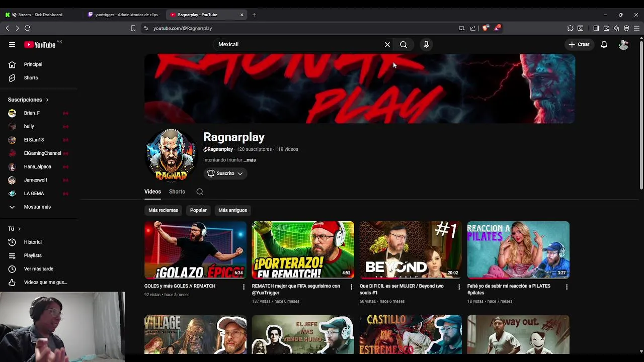Viewport: 644px width, 362px height.
Task: Bookmark this page icon
Action: (x=133, y=28)
